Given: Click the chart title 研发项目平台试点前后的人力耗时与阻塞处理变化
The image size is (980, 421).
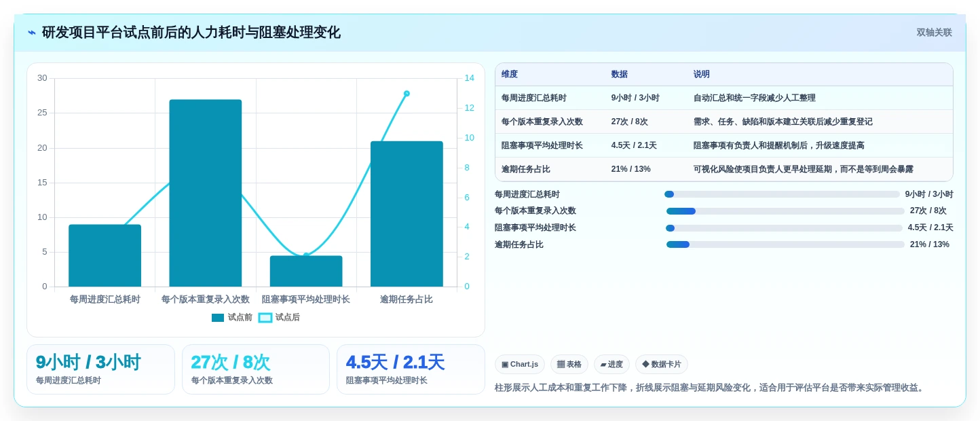Looking at the screenshot, I should click(x=191, y=33).
